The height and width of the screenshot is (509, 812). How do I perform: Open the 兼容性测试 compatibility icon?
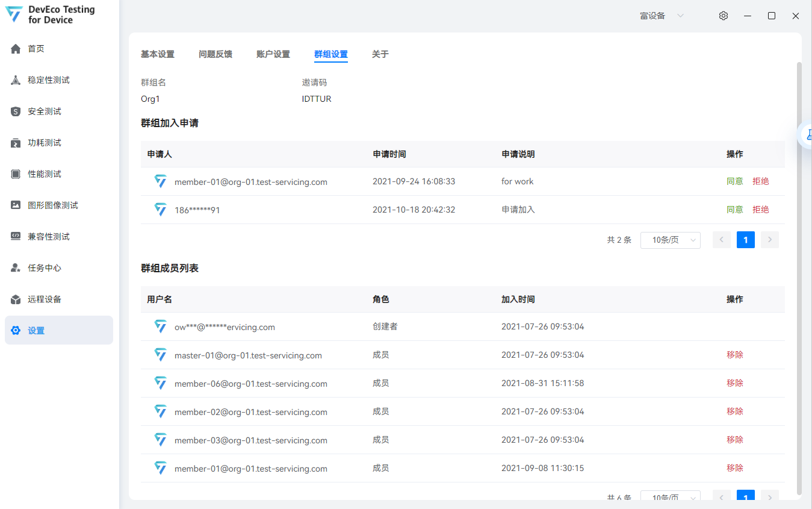[x=16, y=237]
